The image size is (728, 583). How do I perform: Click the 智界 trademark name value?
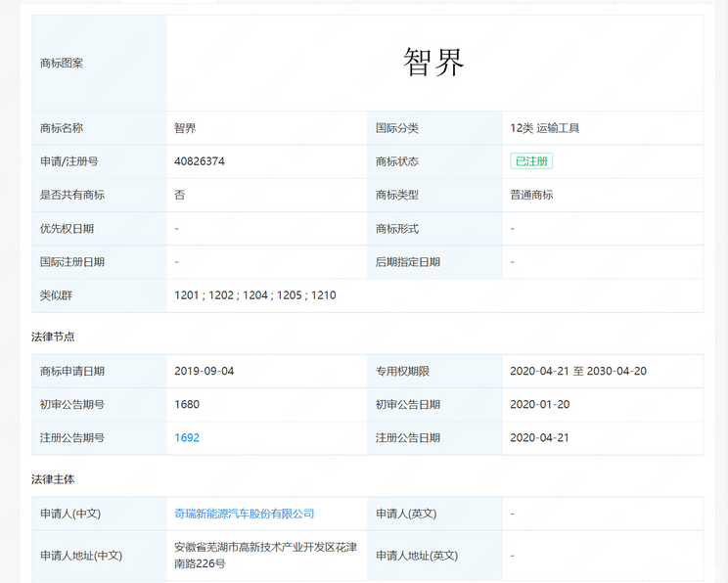coord(185,128)
